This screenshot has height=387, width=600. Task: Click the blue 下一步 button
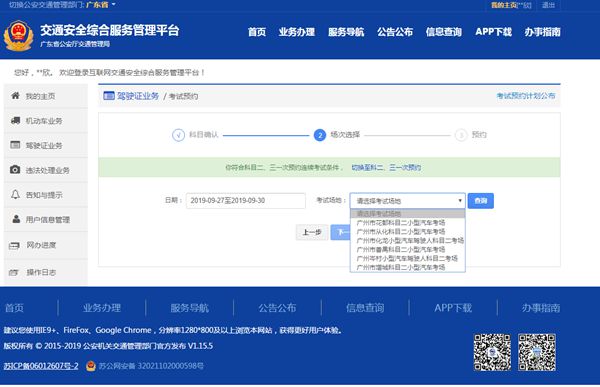pyautogui.click(x=341, y=232)
